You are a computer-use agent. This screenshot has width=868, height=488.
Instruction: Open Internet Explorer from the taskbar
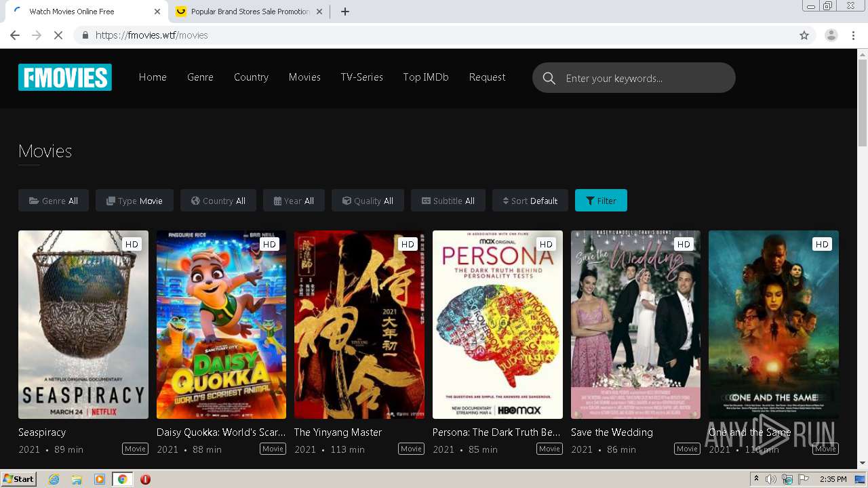pyautogui.click(x=54, y=479)
